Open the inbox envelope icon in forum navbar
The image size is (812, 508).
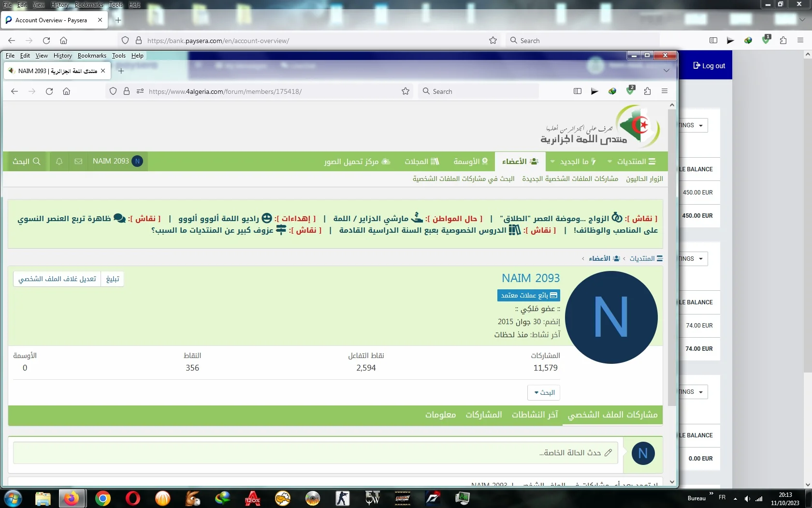click(x=78, y=162)
